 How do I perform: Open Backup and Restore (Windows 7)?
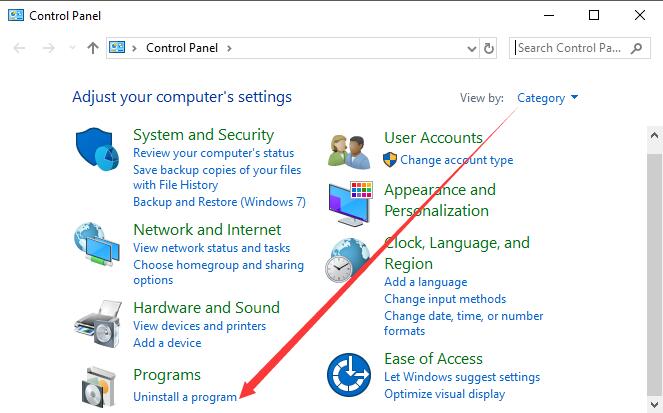219,202
